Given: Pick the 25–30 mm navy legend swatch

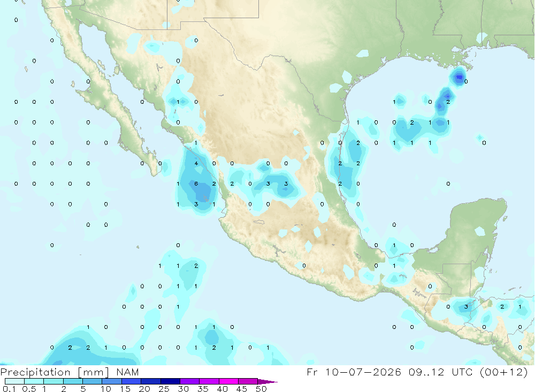Looking at the screenshot, I should [170, 381].
